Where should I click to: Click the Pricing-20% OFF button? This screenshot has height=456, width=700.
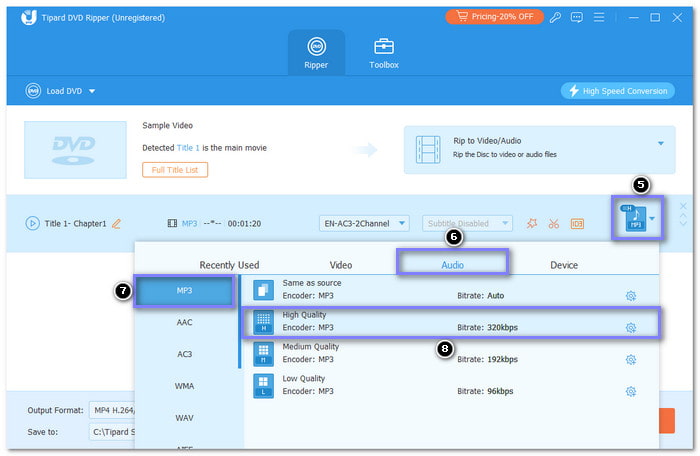click(495, 17)
